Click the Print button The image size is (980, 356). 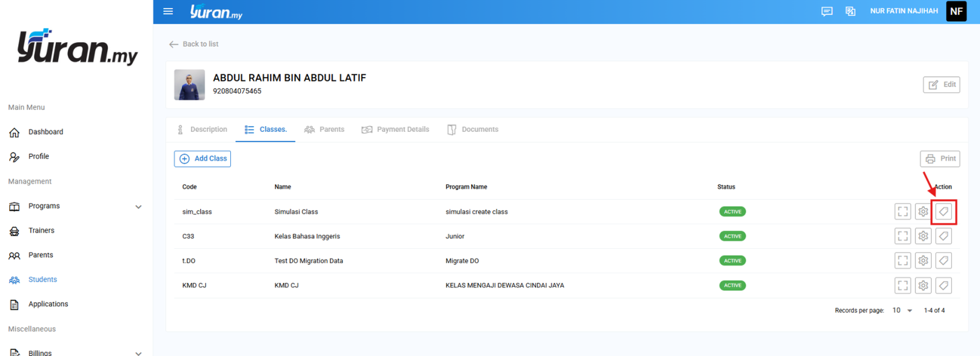coord(940,158)
